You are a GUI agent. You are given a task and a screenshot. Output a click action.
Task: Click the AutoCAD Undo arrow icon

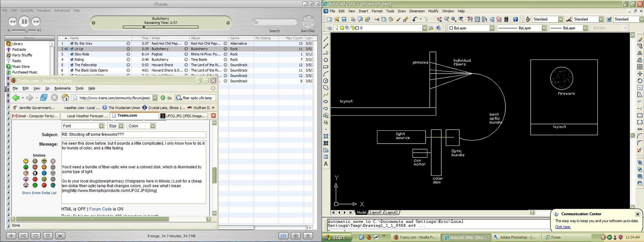click(x=415, y=19)
